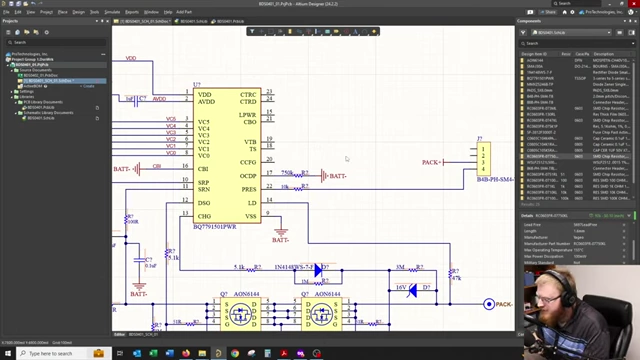Select the red power port tool in Active Bar

(309, 31)
